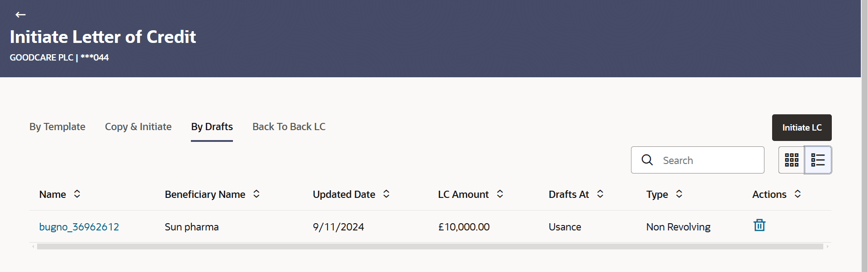This screenshot has height=272, width=868.
Task: Open the Back To Back LC tab
Action: click(x=289, y=127)
